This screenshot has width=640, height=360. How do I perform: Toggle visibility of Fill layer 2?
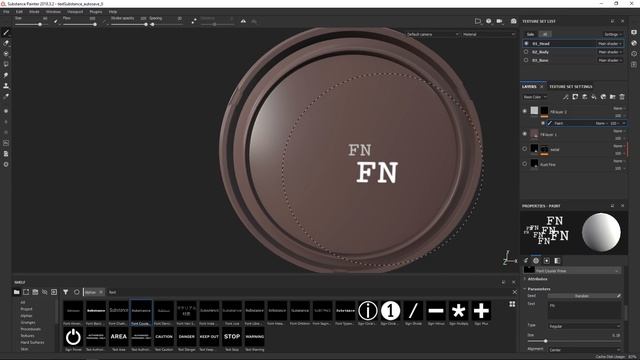click(525, 111)
